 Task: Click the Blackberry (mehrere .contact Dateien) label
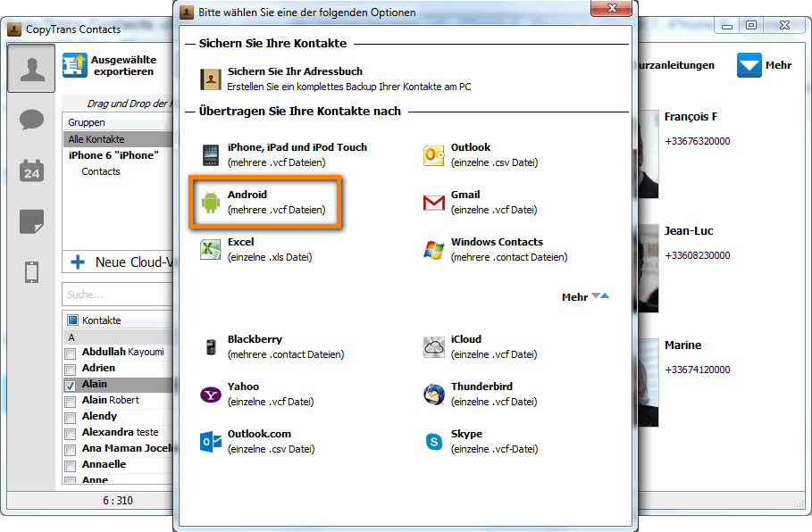286,346
